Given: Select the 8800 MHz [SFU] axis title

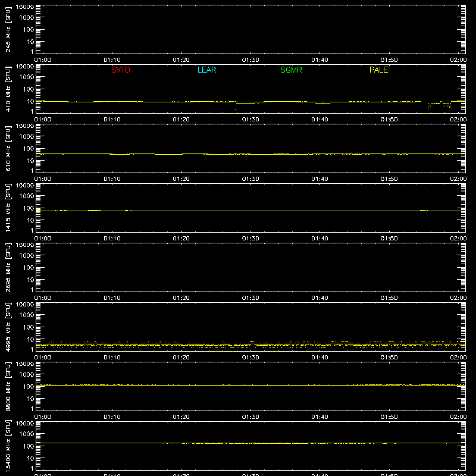Looking at the screenshot, I should click(8, 386).
